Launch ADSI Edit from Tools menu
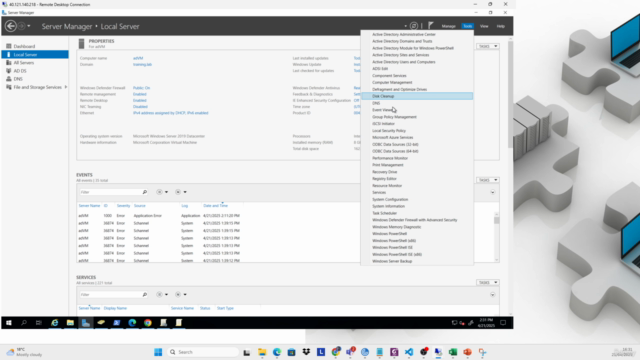This screenshot has height=360, width=640. click(417, 69)
